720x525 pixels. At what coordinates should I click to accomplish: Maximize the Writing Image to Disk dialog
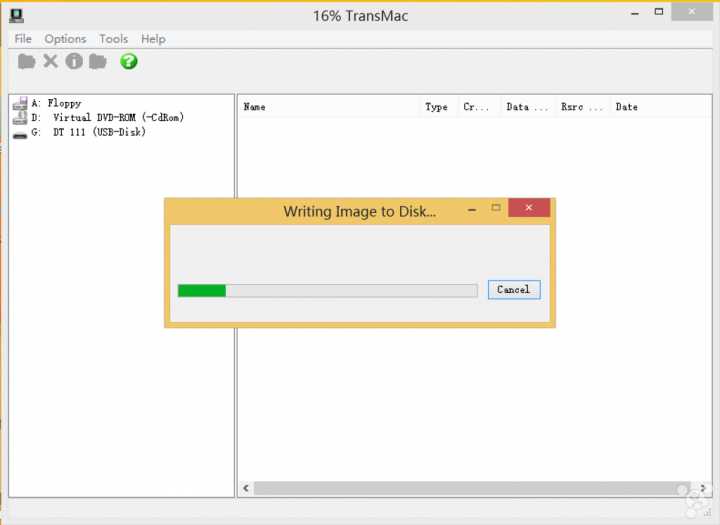tap(496, 208)
